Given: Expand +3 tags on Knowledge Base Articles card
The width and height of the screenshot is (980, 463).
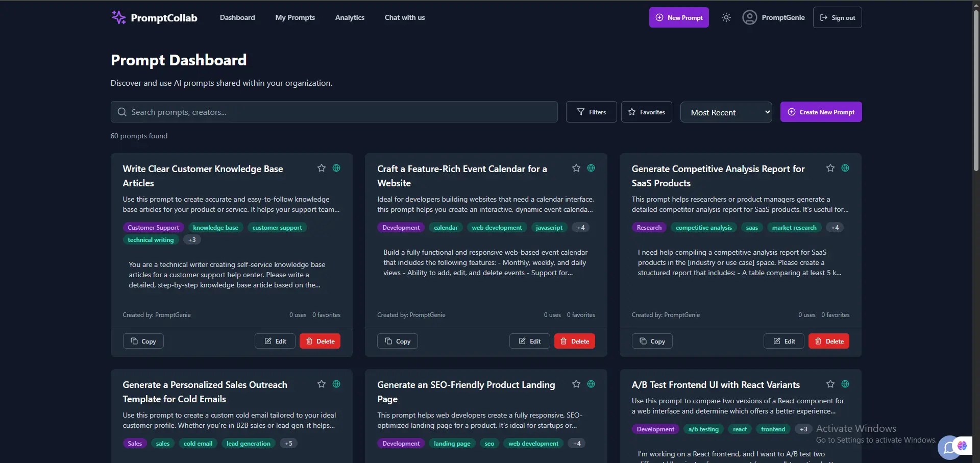Looking at the screenshot, I should [x=192, y=240].
